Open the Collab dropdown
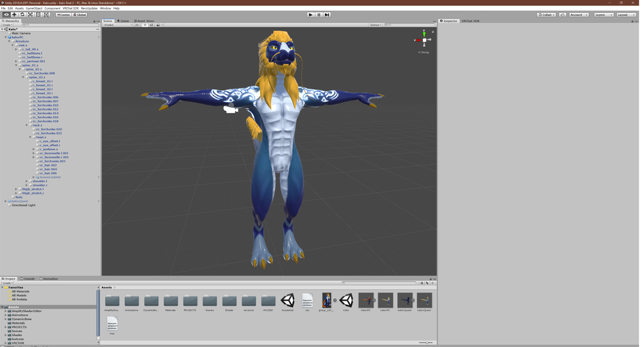The image size is (644, 347). 546,15
